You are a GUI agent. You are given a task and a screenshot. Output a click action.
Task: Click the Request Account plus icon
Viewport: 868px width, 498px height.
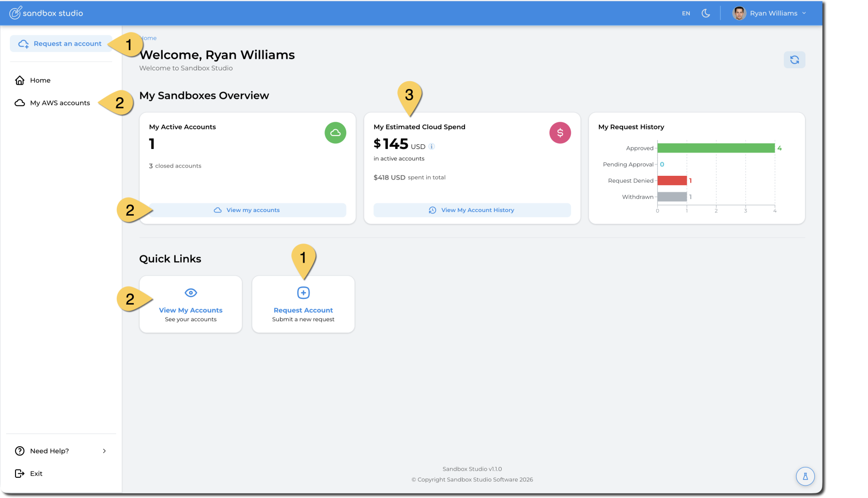click(x=303, y=293)
